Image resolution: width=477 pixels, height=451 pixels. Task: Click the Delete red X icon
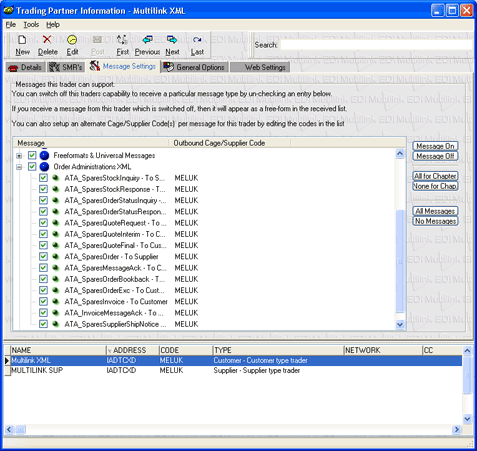47,40
